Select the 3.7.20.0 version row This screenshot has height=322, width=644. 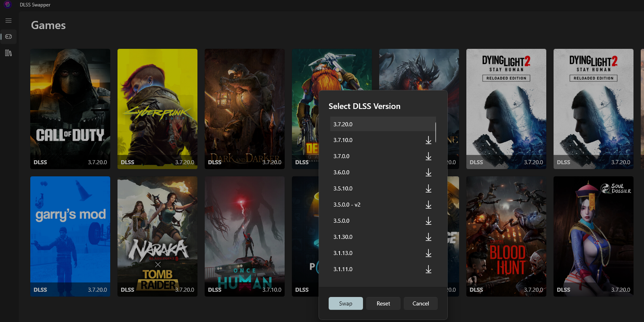point(382,124)
